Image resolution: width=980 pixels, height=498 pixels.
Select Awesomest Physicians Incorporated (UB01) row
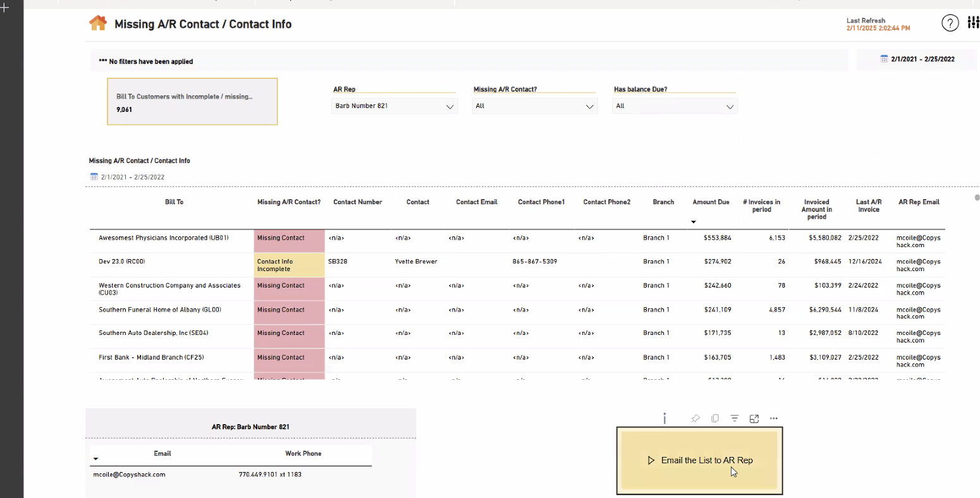[517, 241]
